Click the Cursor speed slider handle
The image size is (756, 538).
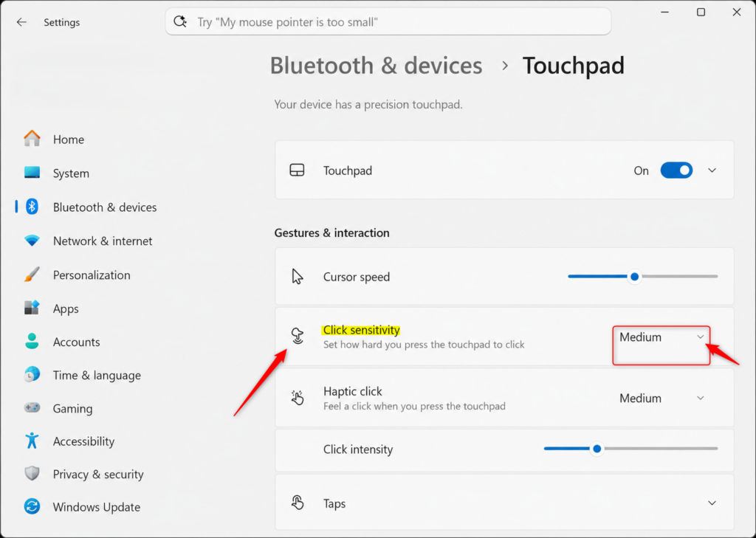coord(634,277)
